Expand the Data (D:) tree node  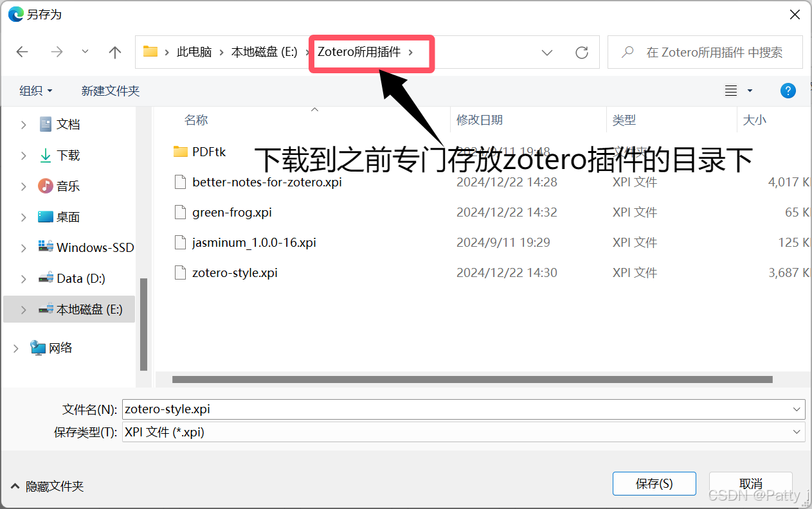tap(24, 278)
